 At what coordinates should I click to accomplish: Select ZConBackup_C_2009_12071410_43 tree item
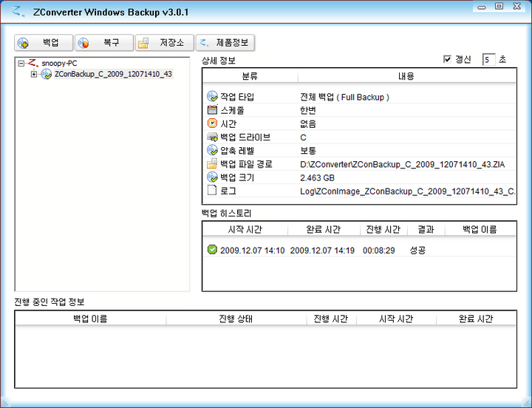click(113, 74)
